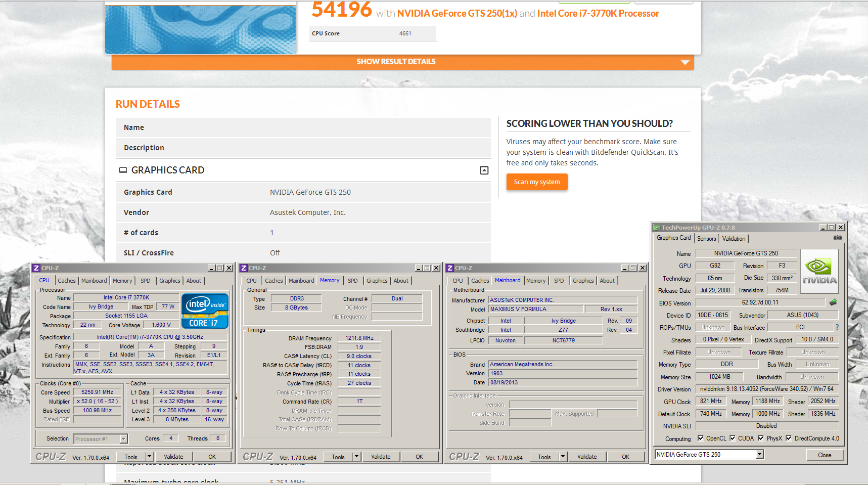Click the BIOS date 08/19/2013 field

[563, 382]
